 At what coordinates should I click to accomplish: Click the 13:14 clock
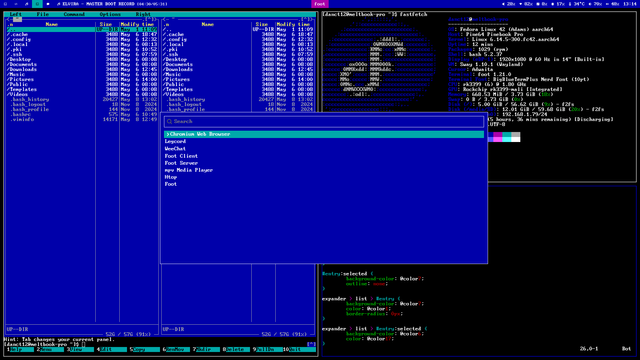pyautogui.click(x=630, y=4)
